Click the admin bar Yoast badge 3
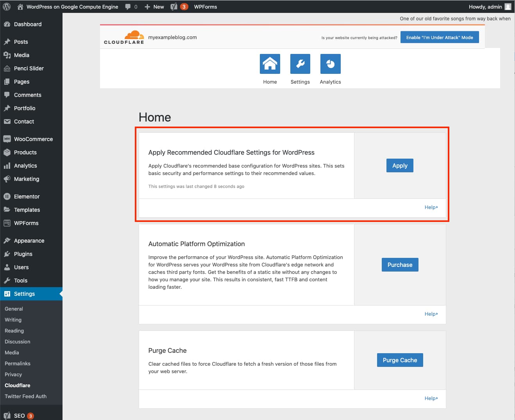This screenshot has height=420, width=515. click(x=184, y=7)
